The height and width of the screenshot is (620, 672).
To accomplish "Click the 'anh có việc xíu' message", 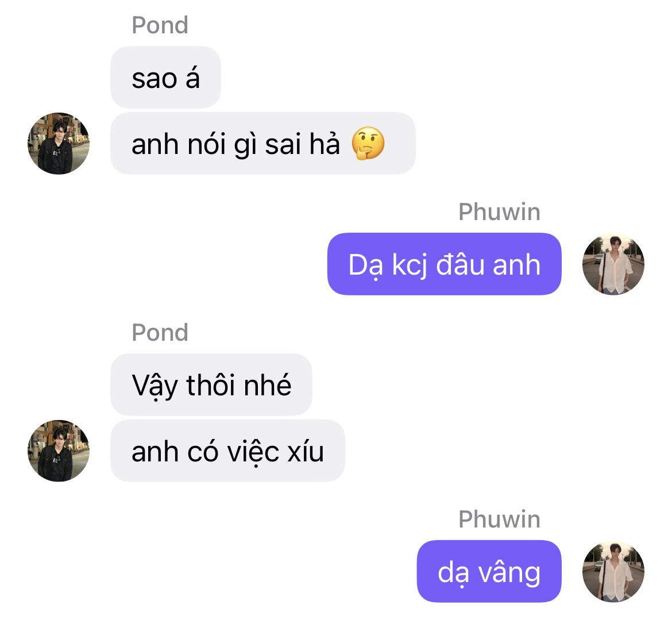I will [227, 450].
